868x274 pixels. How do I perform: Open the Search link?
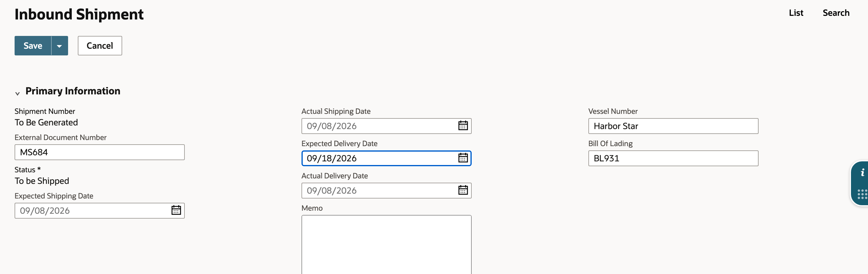(836, 13)
